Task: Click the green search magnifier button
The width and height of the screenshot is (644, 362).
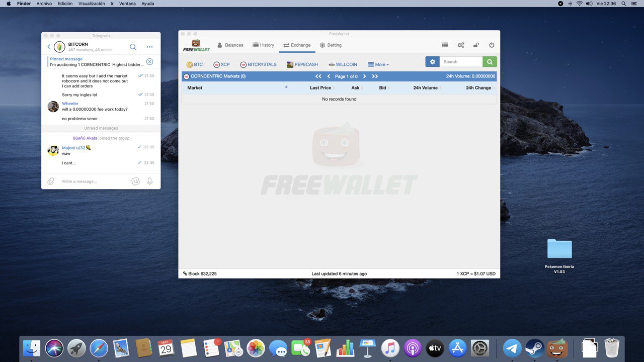Action: (x=490, y=62)
